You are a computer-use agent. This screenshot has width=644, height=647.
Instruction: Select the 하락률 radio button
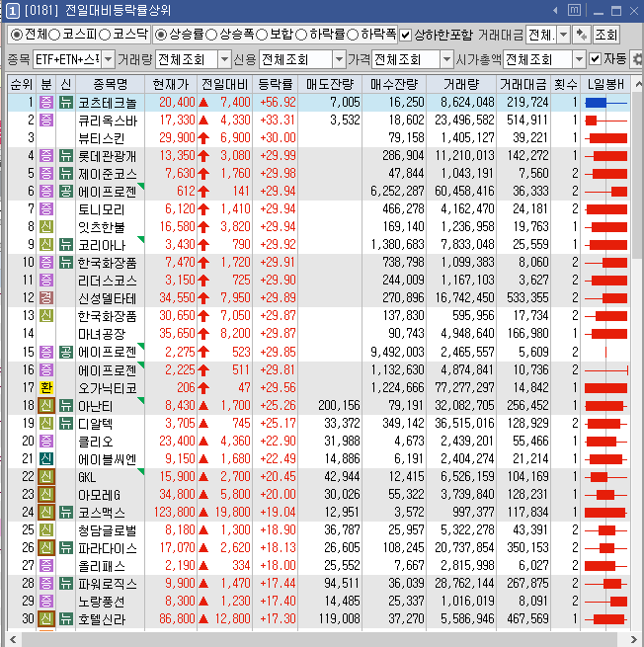(301, 35)
